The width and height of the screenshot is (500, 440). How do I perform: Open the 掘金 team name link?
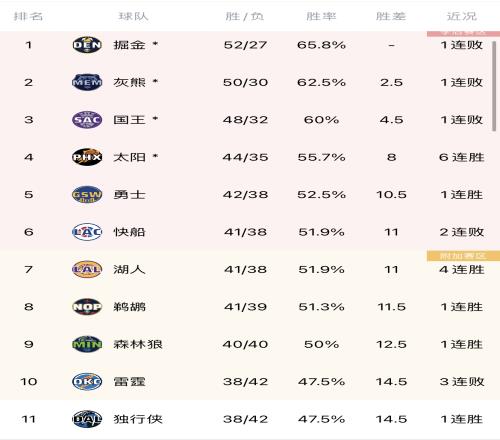pyautogui.click(x=129, y=45)
